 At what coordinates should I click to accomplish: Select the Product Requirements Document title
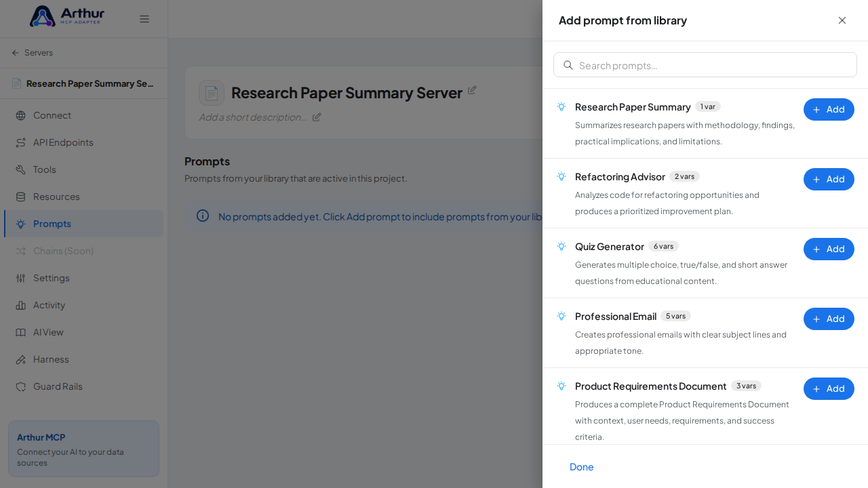[x=651, y=386]
